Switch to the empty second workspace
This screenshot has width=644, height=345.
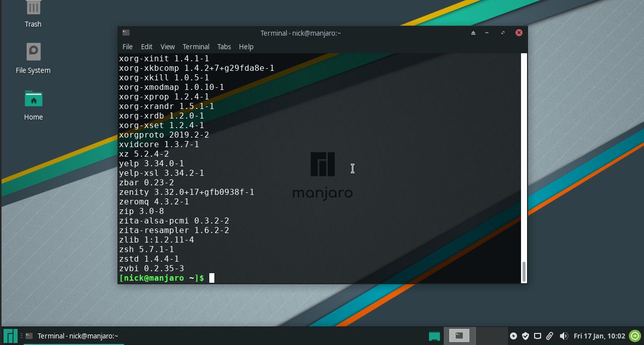coord(491,335)
